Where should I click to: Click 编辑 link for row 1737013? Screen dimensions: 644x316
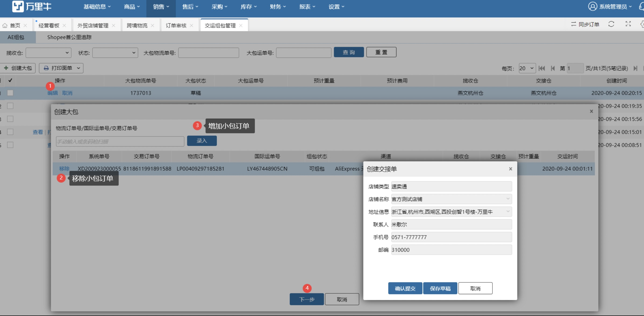click(52, 93)
